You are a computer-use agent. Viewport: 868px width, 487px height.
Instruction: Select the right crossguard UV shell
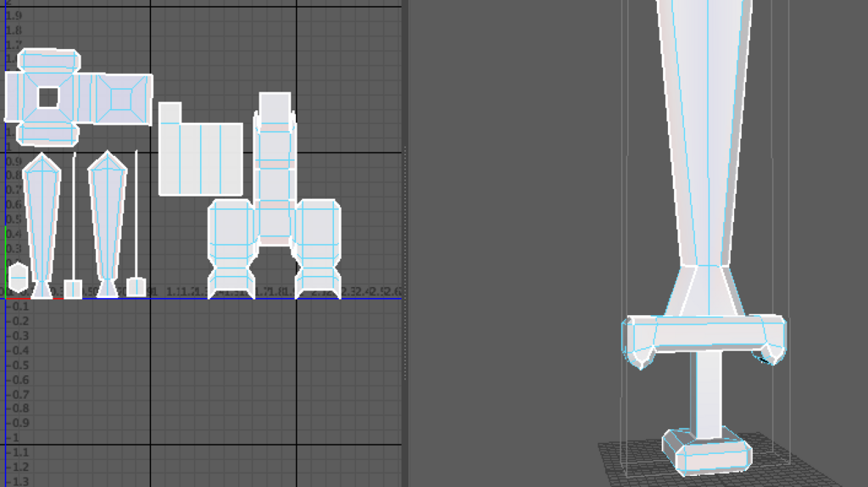click(318, 249)
